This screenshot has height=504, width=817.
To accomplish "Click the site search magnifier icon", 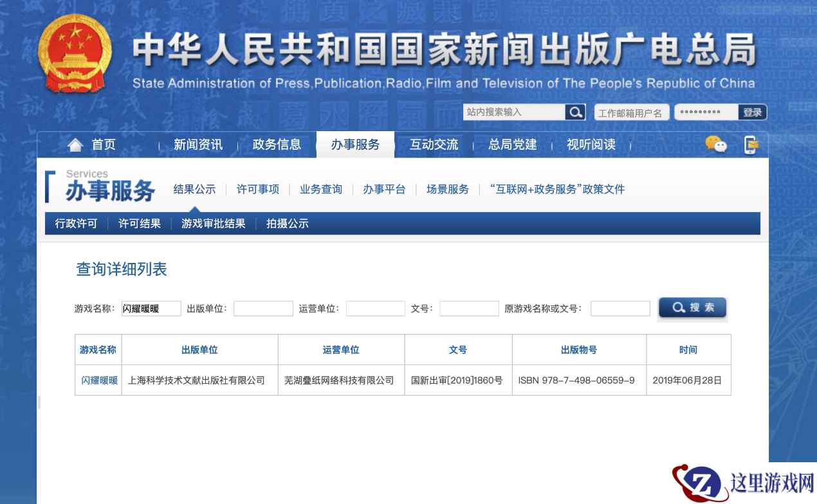I will (575, 112).
